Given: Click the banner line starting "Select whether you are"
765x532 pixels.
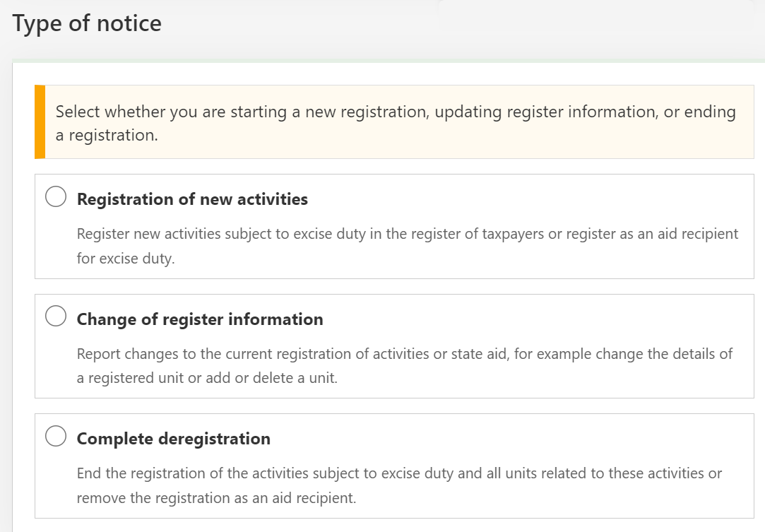Looking at the screenshot, I should [396, 112].
